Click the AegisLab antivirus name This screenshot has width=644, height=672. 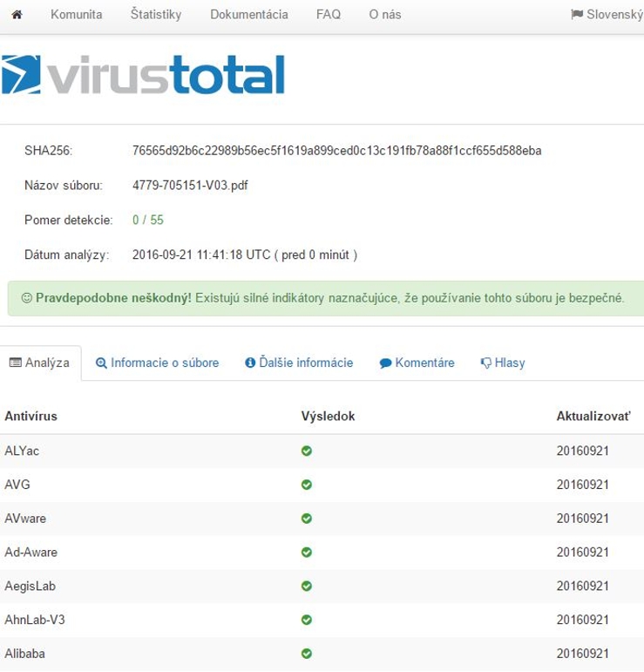30,586
